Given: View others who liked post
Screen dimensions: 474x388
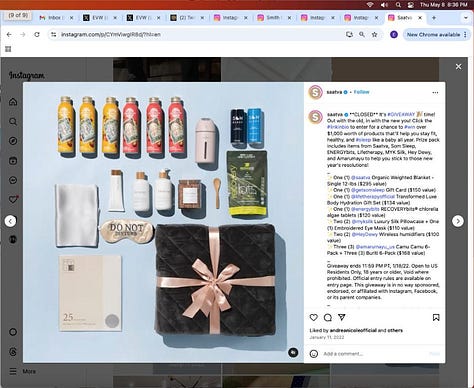Looking at the screenshot, I should 395,330.
